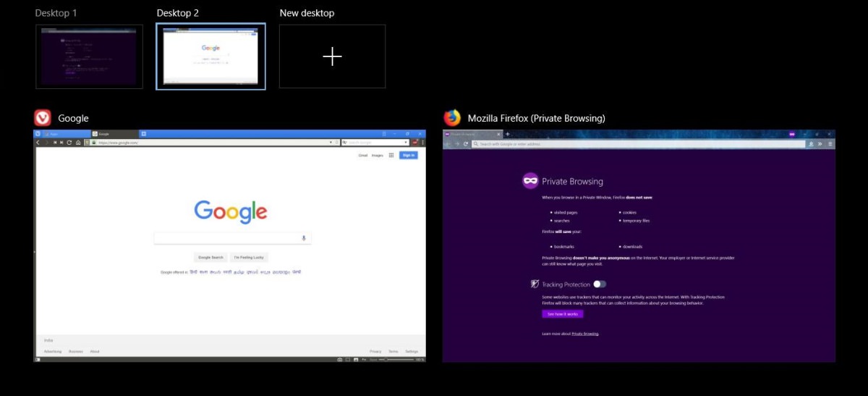Click the purple See how it works button
Viewport: 868px width, 396px height.
coord(562,314)
